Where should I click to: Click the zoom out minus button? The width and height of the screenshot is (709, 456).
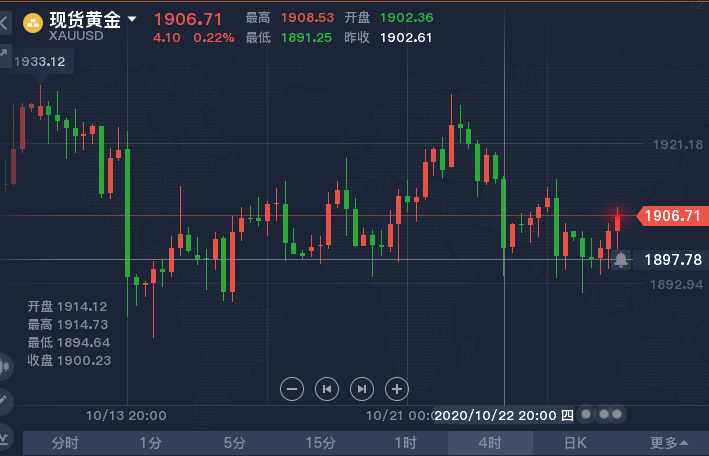click(292, 389)
